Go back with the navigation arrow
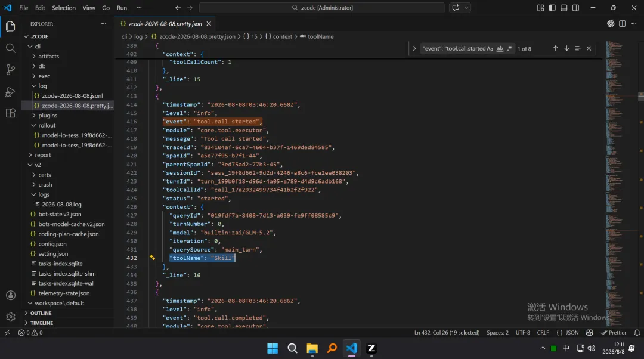Screen dimensions: 644x359 tap(178, 8)
